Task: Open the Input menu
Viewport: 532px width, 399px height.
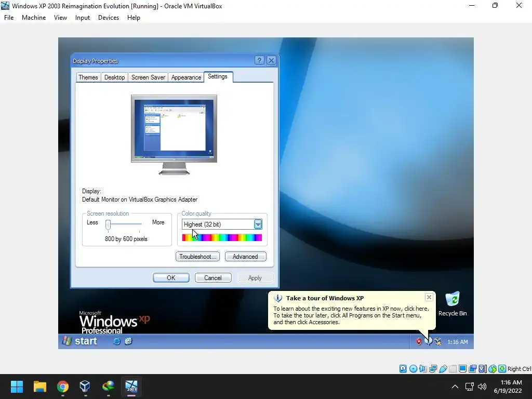Action: click(x=83, y=18)
